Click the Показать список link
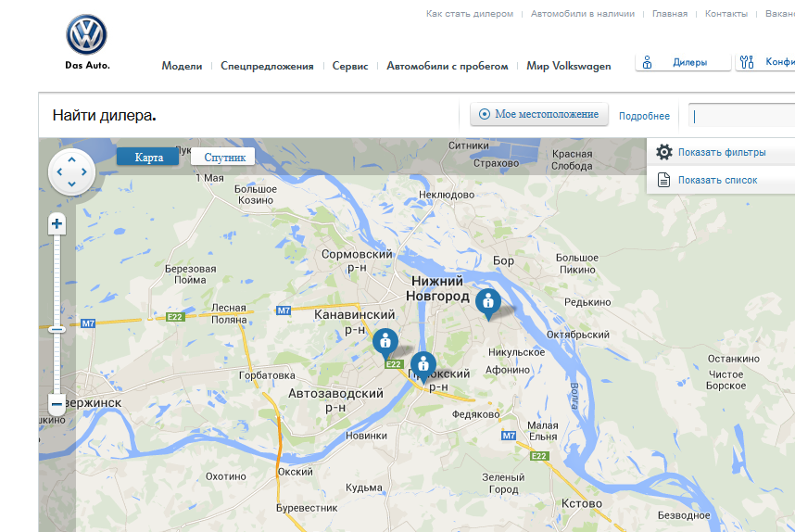 (717, 180)
